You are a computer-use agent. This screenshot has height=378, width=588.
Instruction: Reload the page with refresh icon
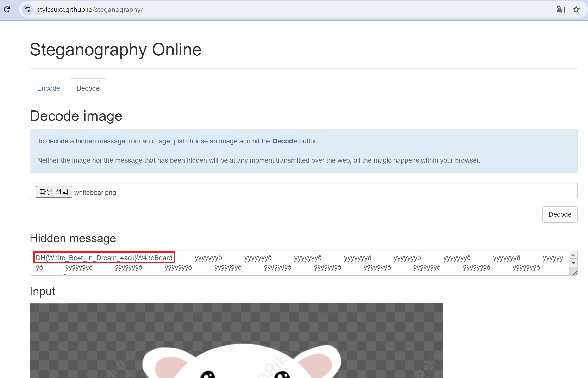click(7, 9)
